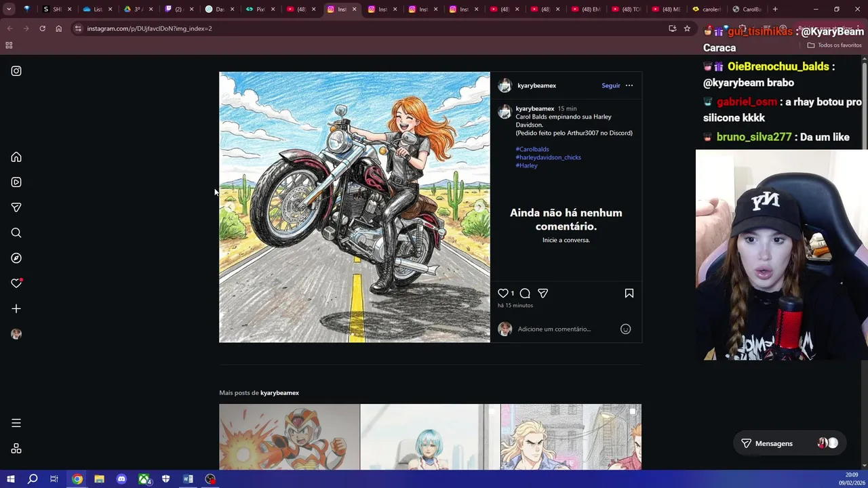Open the comment bubble icon under post
The width and height of the screenshot is (868, 488).
(x=525, y=293)
